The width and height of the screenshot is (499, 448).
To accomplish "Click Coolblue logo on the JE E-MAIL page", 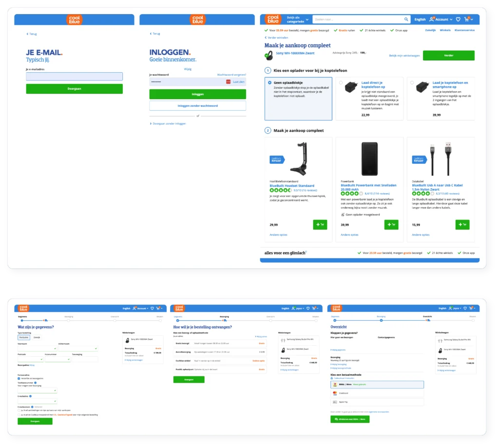I will (x=74, y=19).
